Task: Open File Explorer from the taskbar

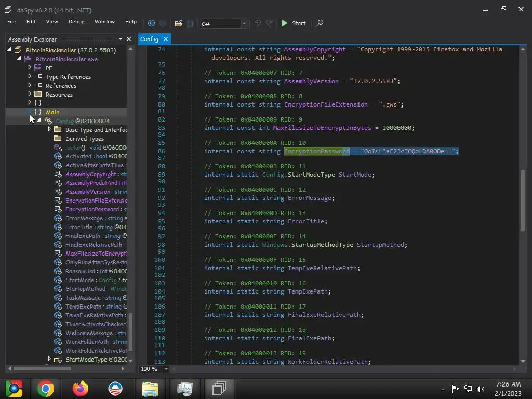Action: click(x=150, y=389)
